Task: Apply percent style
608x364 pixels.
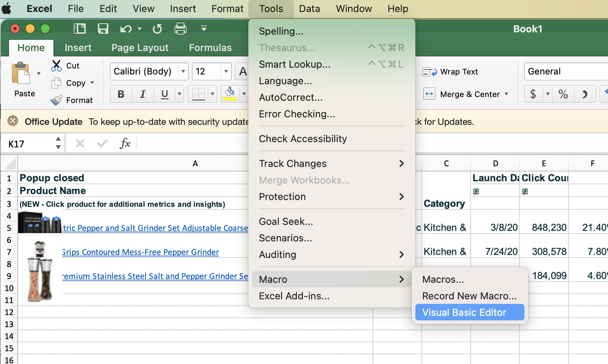Action: point(563,94)
